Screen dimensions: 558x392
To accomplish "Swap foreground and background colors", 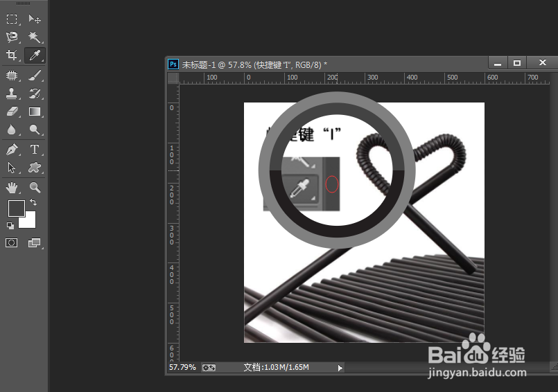I will point(33,202).
